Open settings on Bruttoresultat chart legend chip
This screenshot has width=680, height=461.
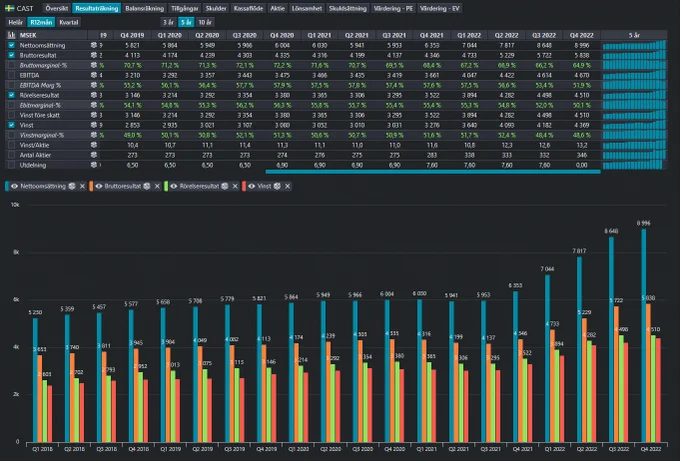tap(147, 186)
